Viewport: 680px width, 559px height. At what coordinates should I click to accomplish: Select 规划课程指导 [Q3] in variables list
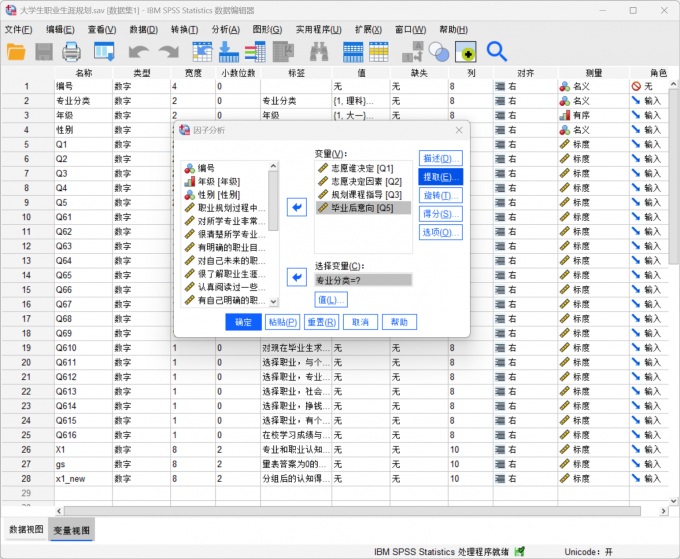(363, 195)
